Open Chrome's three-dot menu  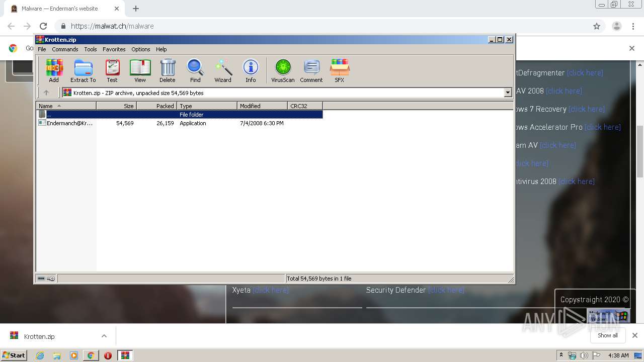pyautogui.click(x=633, y=26)
